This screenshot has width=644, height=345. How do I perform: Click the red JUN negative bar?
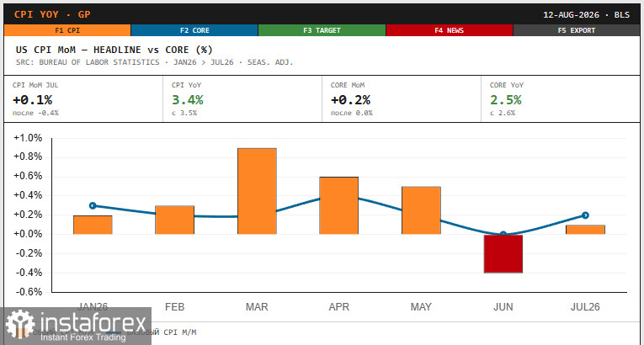[503, 253]
